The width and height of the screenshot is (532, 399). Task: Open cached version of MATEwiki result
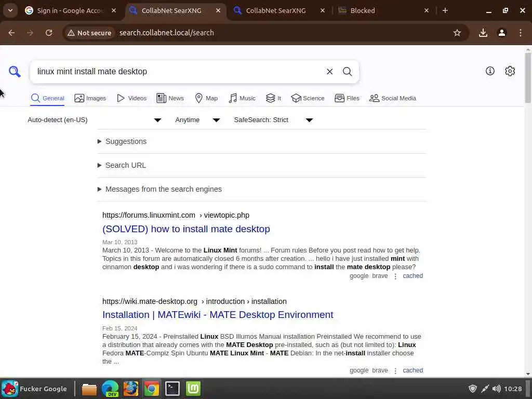pyautogui.click(x=413, y=370)
